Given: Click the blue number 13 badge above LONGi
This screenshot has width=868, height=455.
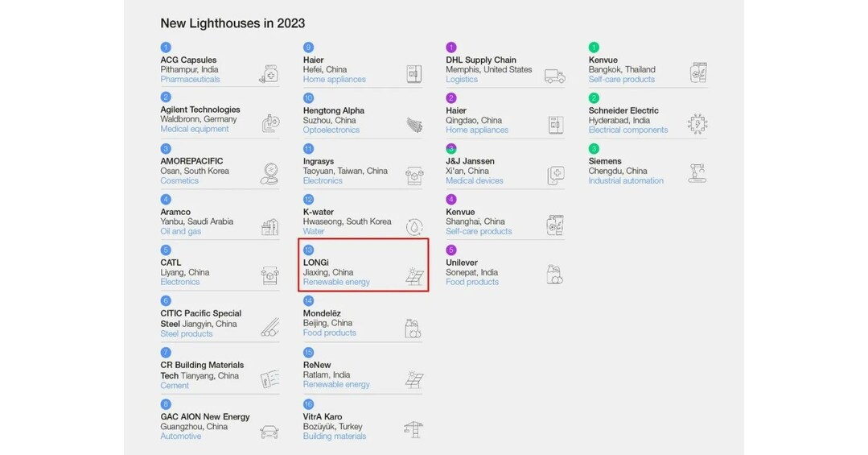Looking at the screenshot, I should (308, 250).
